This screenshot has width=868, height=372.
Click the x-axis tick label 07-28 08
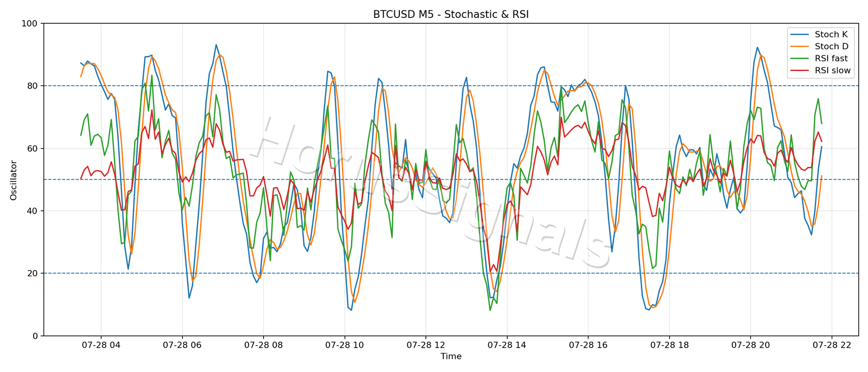point(263,345)
